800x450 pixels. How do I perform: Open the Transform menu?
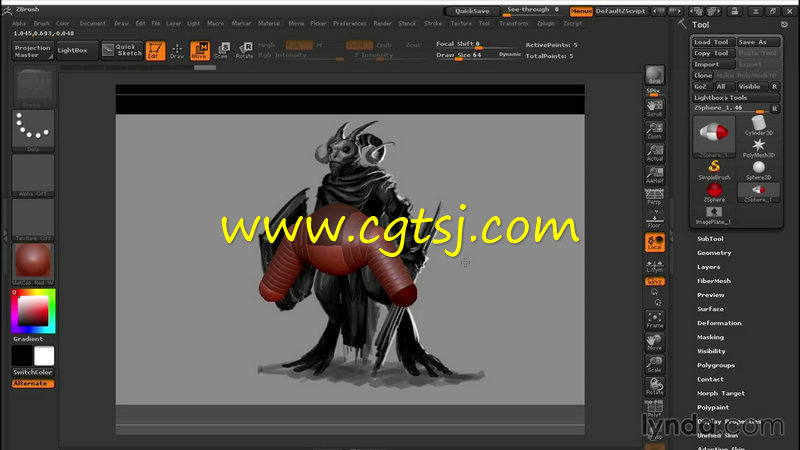pyautogui.click(x=513, y=23)
